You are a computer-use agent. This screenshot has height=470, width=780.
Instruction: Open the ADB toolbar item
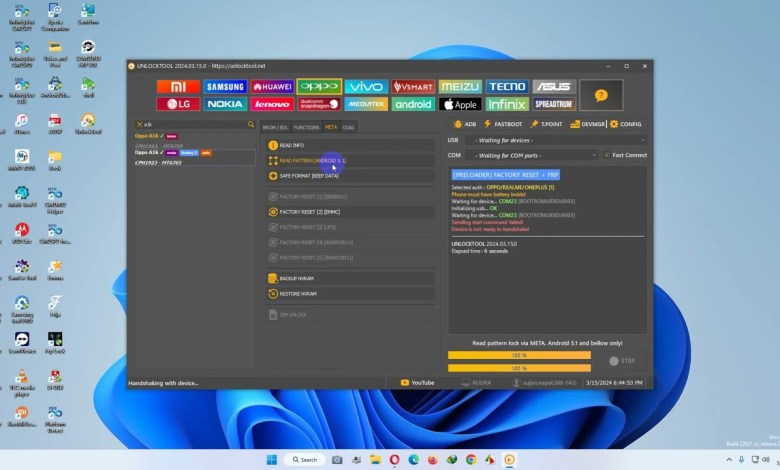(x=465, y=124)
